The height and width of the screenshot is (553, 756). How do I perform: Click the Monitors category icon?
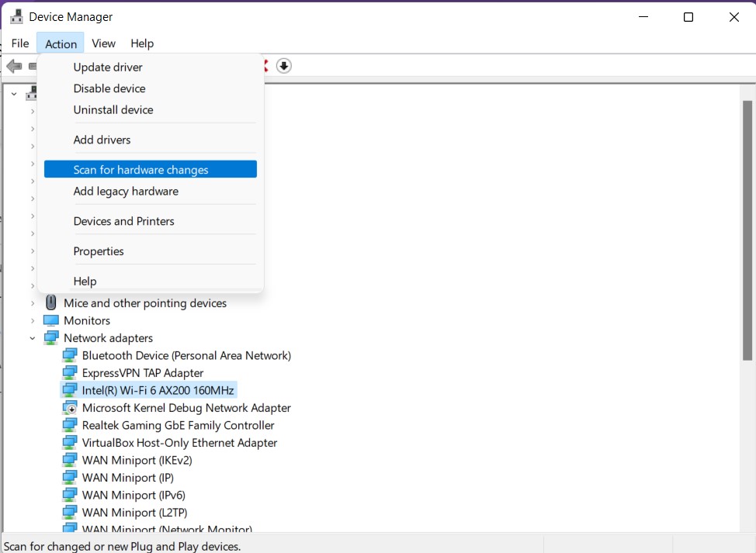tap(51, 320)
